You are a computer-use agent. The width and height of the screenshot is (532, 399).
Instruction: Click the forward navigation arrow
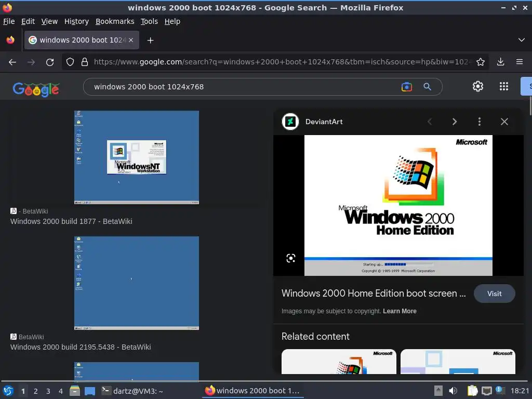[31, 62]
